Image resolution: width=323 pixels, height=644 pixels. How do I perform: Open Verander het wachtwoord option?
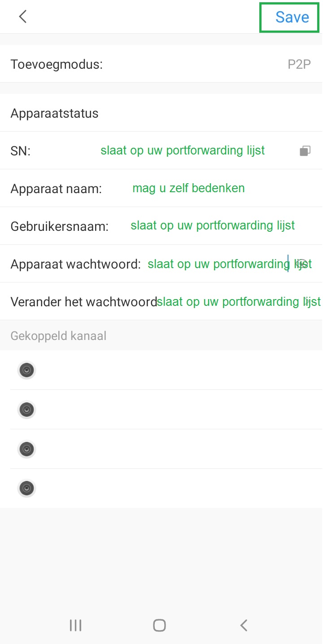click(x=161, y=301)
